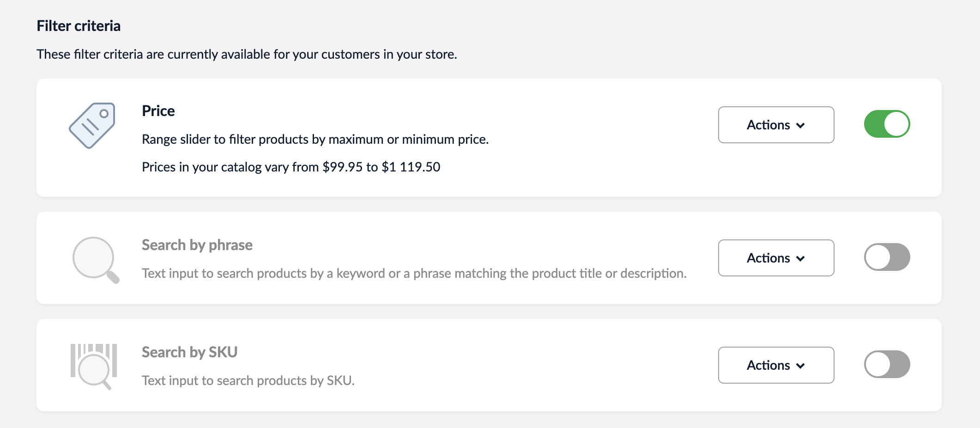Open the Actions dropdown for Price
This screenshot has width=980, height=428.
(x=776, y=125)
